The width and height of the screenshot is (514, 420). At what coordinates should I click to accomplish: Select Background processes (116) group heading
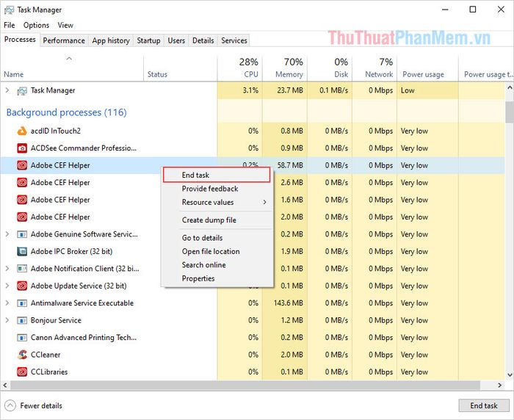point(67,112)
